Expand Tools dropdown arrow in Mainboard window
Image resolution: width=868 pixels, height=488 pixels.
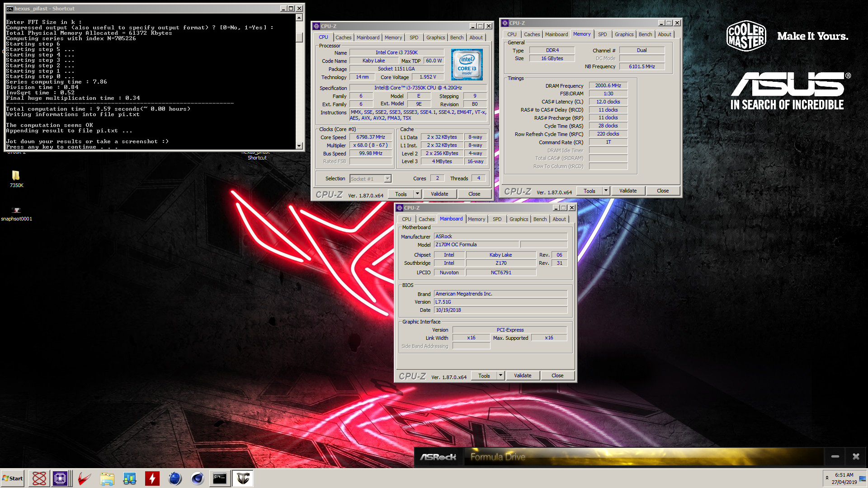pyautogui.click(x=500, y=375)
